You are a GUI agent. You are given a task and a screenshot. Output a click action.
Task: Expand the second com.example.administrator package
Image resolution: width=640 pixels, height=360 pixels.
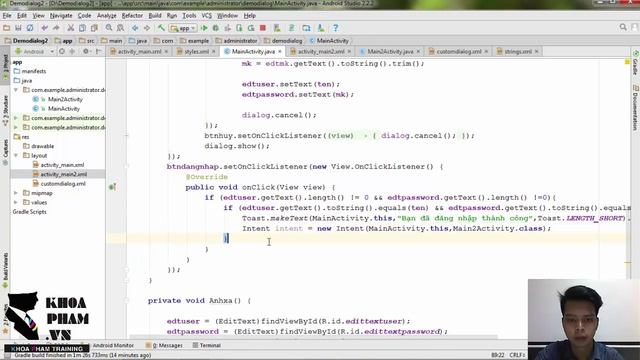[x=16, y=118]
